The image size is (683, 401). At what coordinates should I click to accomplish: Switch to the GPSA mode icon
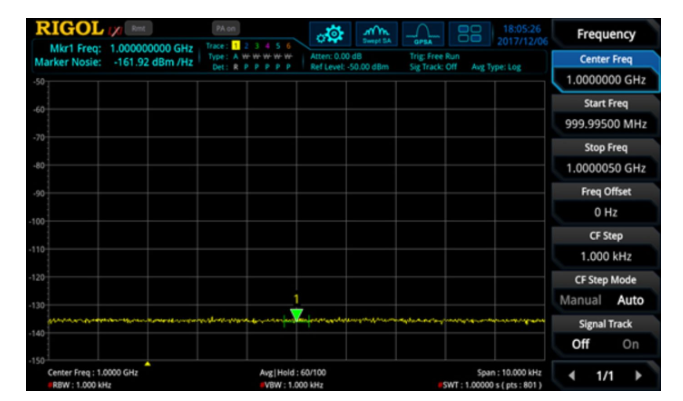pyautogui.click(x=423, y=34)
